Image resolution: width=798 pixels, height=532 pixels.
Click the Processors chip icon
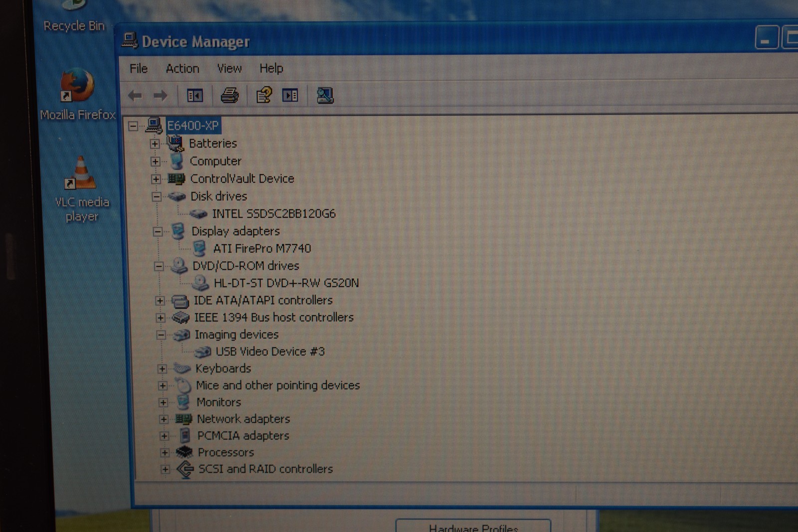[x=185, y=452]
